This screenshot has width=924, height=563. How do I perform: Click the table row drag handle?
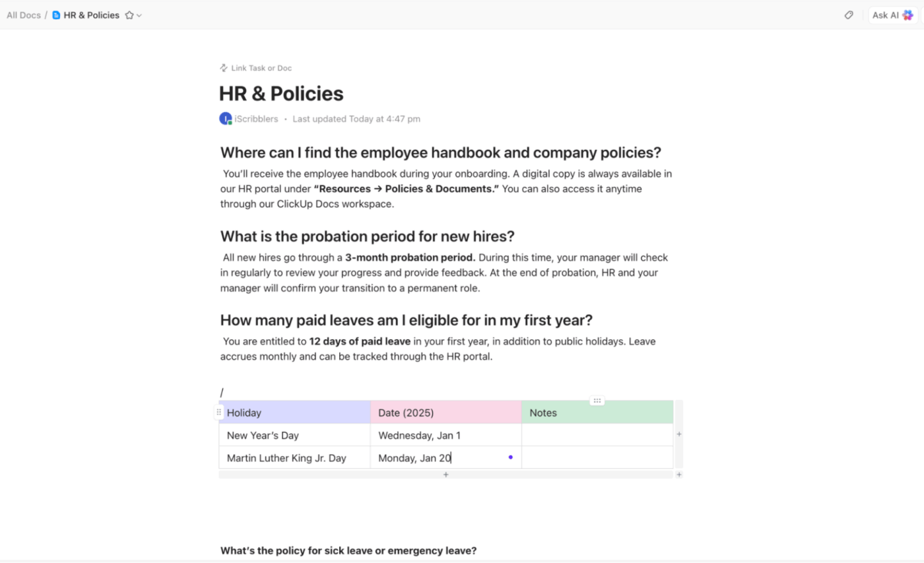click(x=219, y=412)
